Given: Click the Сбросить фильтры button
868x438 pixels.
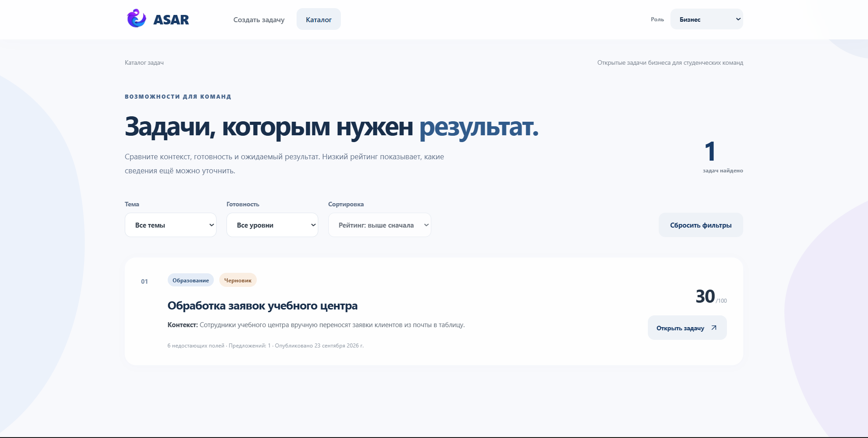Looking at the screenshot, I should pyautogui.click(x=701, y=225).
